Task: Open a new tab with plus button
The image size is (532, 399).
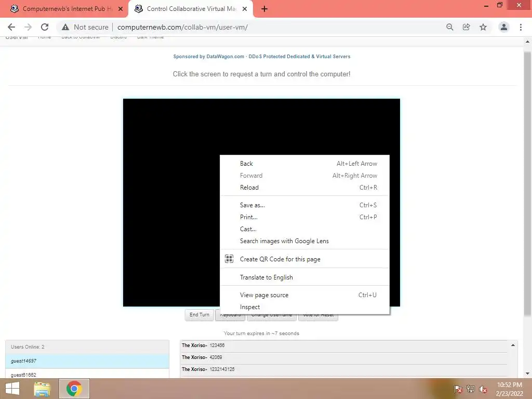Action: [x=264, y=9]
